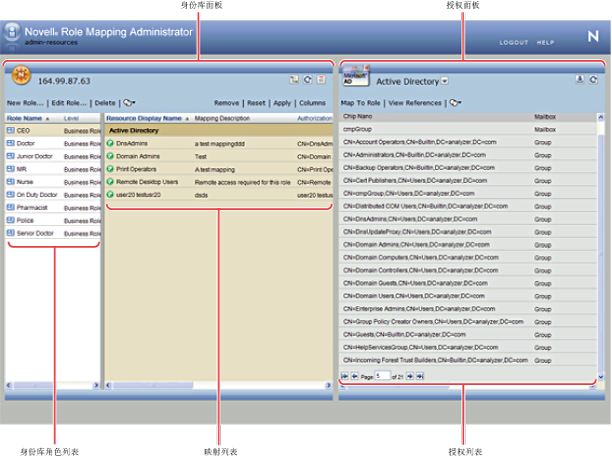The image size is (612, 457).
Task: Click Edit Role... in the vault toolbar
Action: [x=69, y=103]
